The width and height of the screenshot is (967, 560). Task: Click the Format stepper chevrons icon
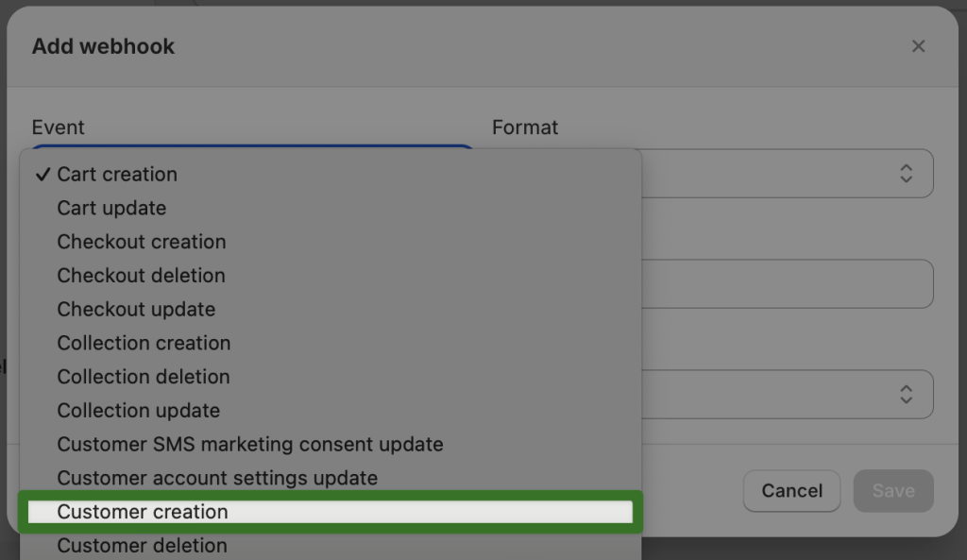coord(904,173)
